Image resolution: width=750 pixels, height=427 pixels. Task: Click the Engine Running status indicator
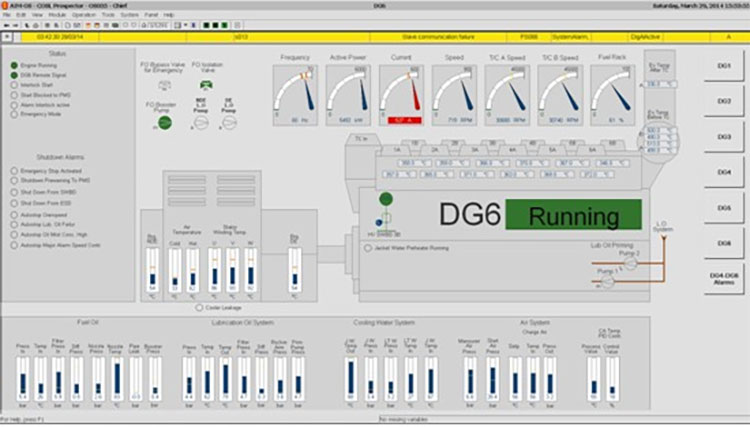14,65
